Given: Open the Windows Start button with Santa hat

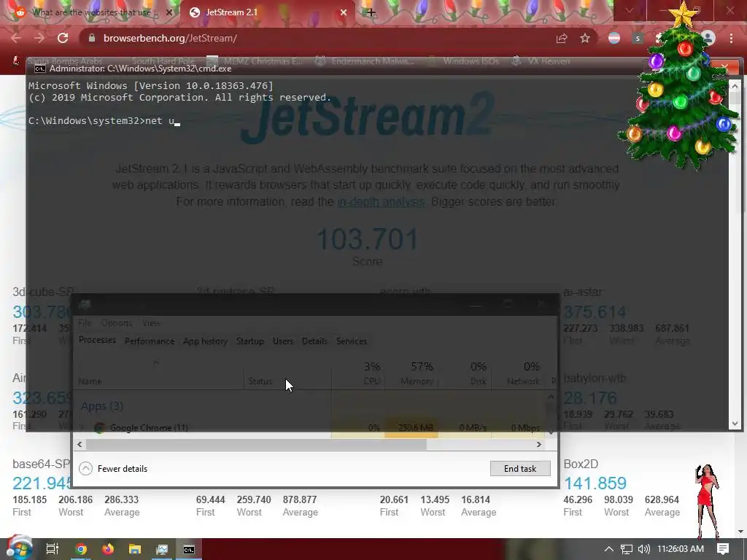Looking at the screenshot, I should coord(19,548).
